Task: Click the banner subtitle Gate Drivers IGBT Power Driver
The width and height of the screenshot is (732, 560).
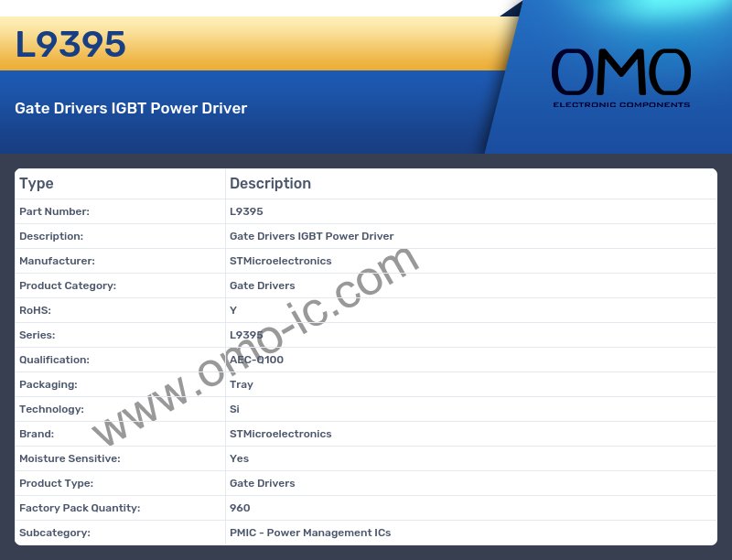Action: 131,108
